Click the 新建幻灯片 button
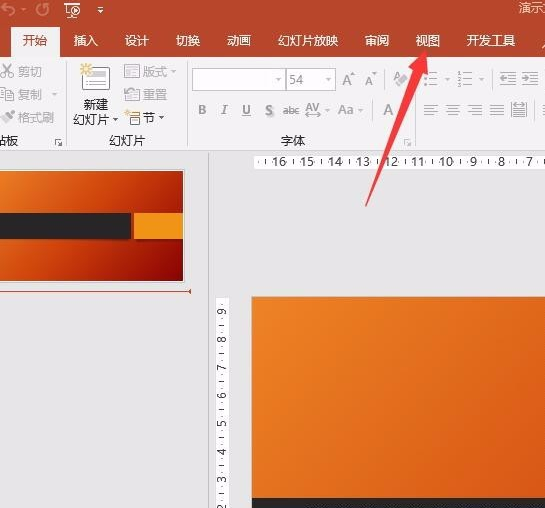This screenshot has height=508, width=545. click(96, 95)
